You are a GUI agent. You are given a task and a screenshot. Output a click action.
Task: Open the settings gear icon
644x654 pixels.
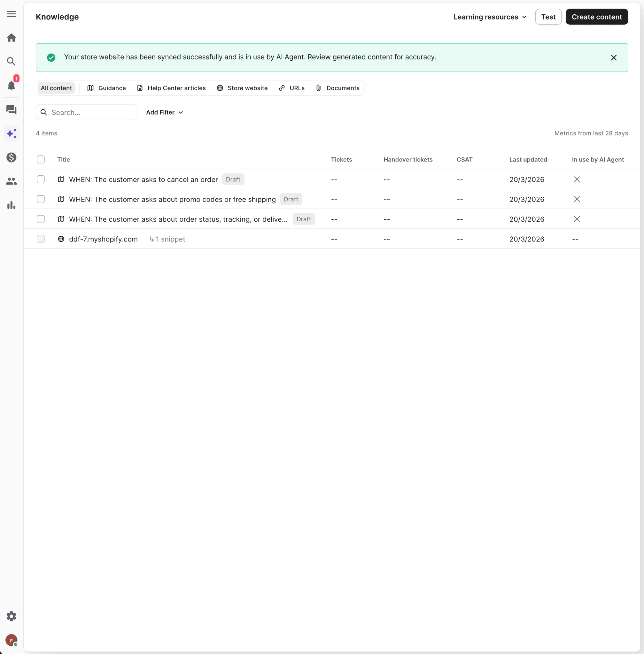[x=12, y=616]
